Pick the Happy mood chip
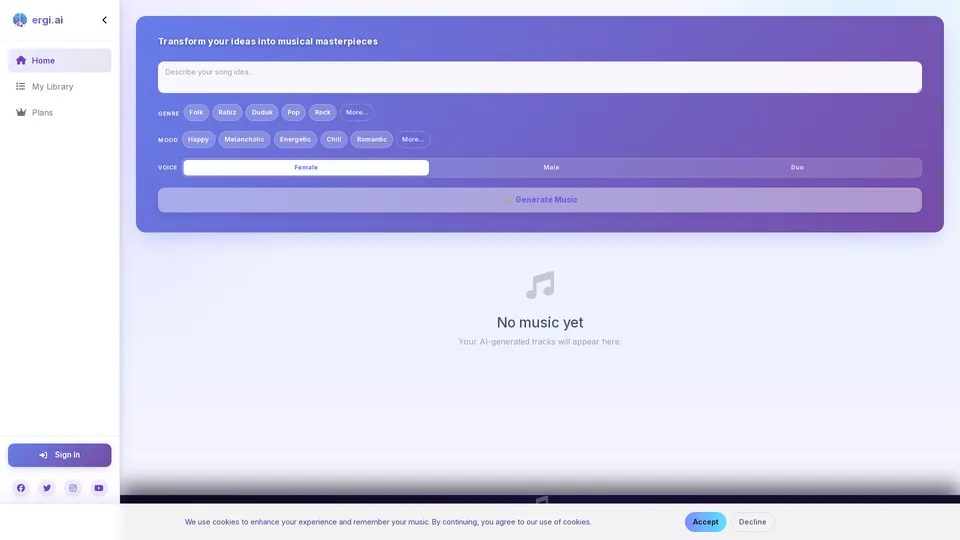The height and width of the screenshot is (540, 960). pyautogui.click(x=198, y=139)
